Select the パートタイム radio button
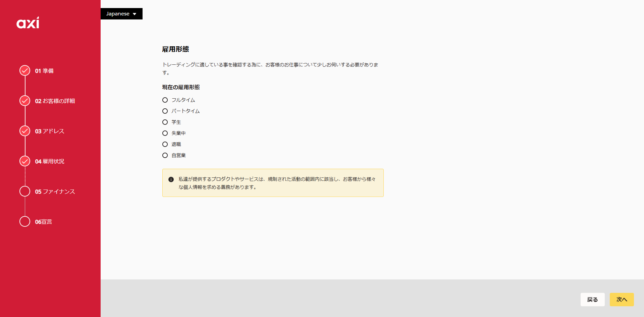Image resolution: width=644 pixels, height=317 pixels. coord(165,111)
